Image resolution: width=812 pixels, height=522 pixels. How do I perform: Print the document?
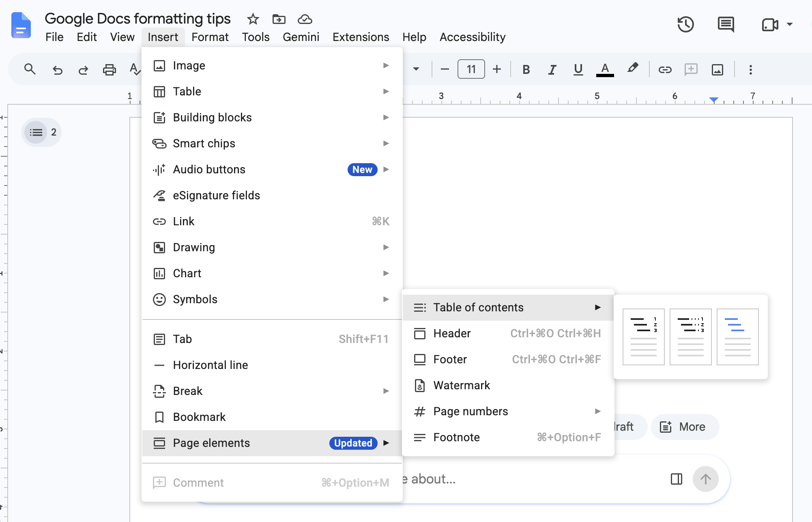click(109, 70)
